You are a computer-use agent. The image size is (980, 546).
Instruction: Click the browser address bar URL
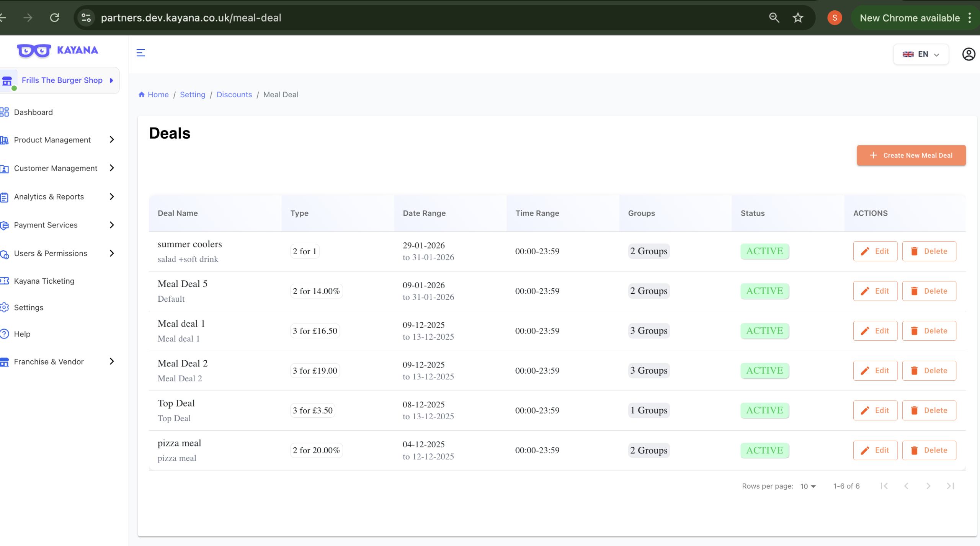point(191,18)
